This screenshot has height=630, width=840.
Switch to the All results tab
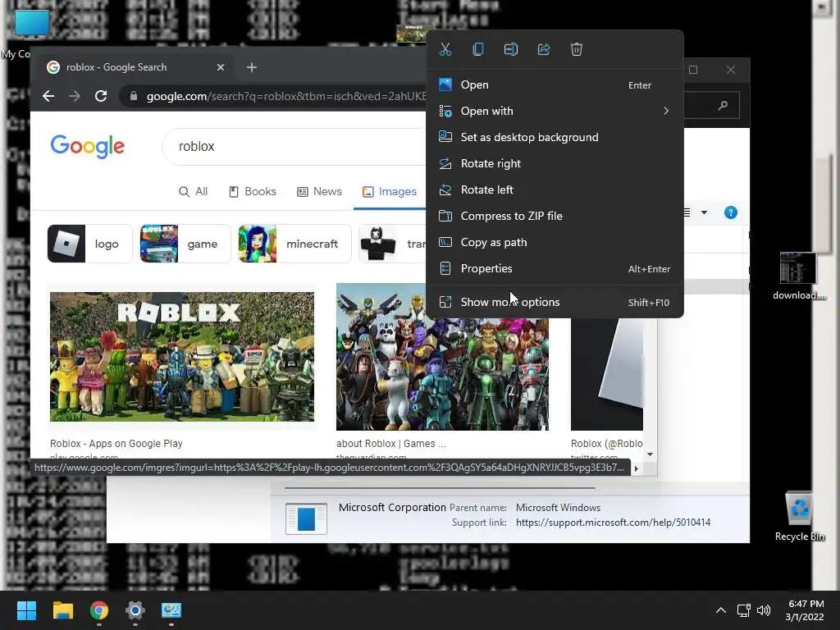pos(193,192)
